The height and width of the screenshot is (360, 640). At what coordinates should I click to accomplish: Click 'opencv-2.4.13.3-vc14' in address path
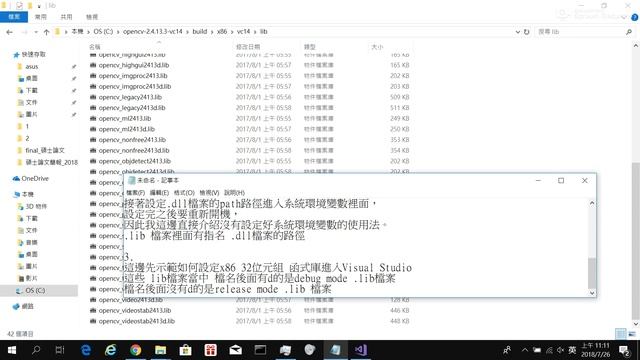coord(153,31)
